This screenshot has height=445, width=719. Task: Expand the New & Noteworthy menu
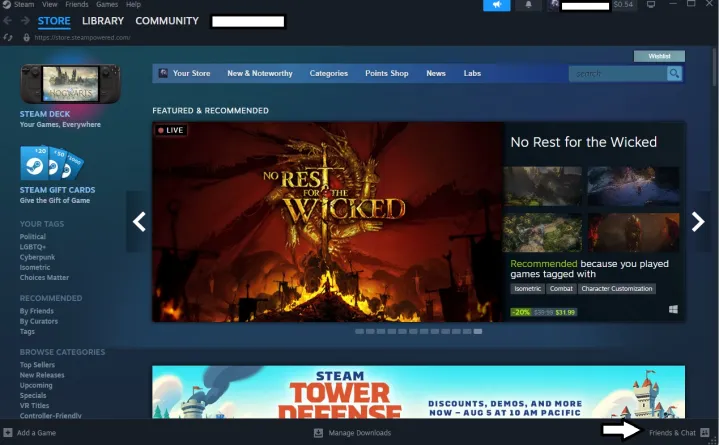(259, 73)
